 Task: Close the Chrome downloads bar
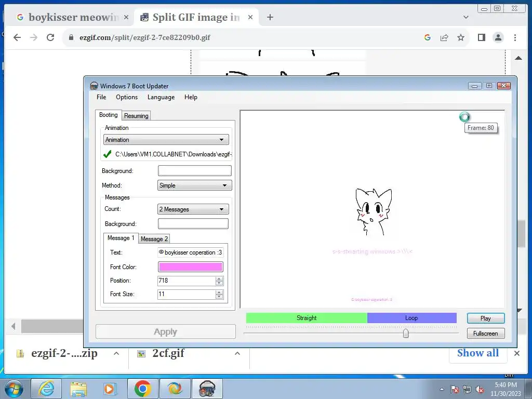tap(517, 353)
